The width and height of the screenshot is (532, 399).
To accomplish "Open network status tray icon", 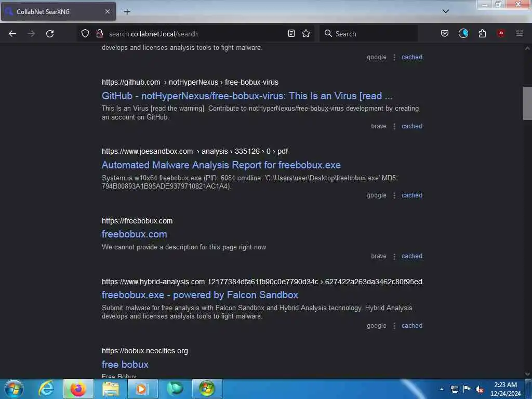I will tap(455, 389).
